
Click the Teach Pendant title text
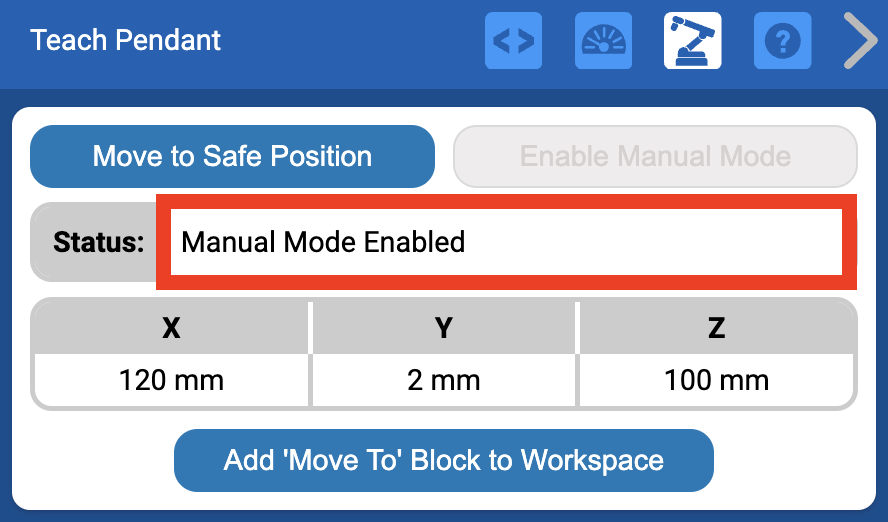[x=126, y=41]
